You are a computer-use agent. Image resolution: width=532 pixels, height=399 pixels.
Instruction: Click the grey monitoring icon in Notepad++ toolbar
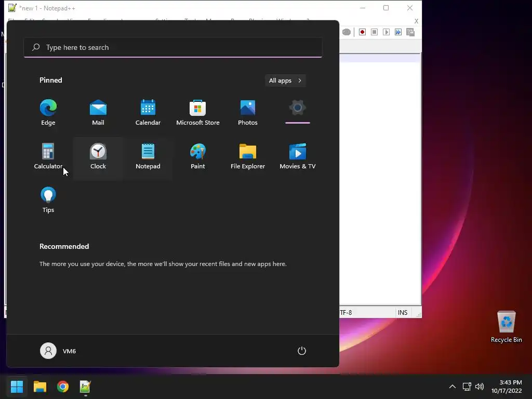[347, 32]
